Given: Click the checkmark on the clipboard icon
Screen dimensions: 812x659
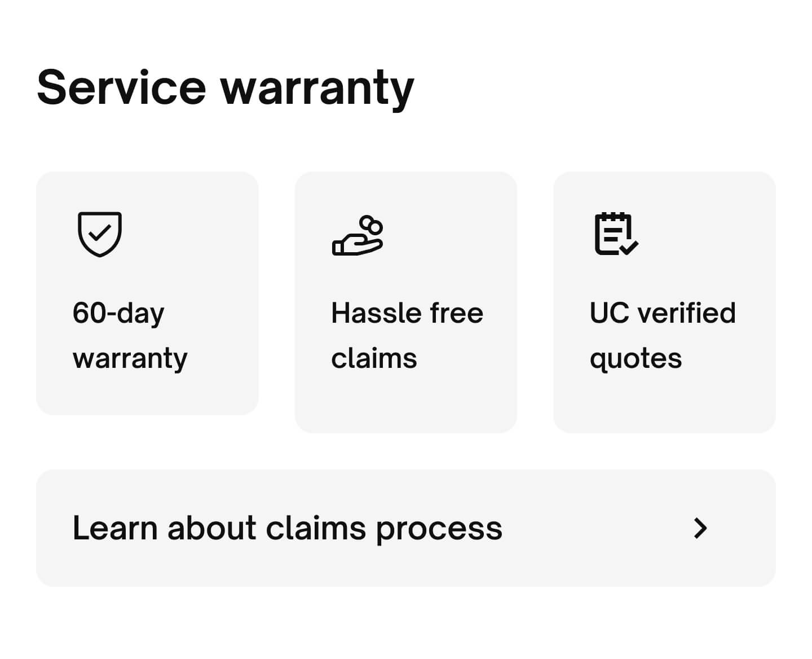Looking at the screenshot, I should tap(630, 247).
